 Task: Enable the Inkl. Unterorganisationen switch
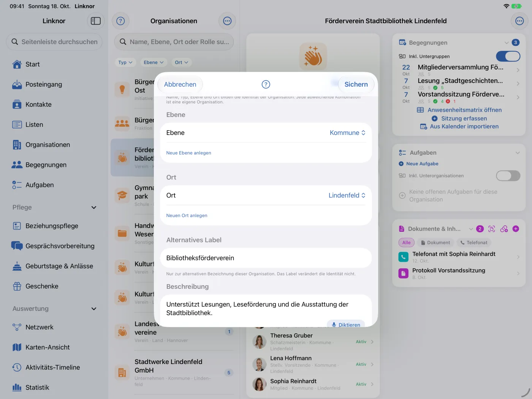tap(508, 176)
